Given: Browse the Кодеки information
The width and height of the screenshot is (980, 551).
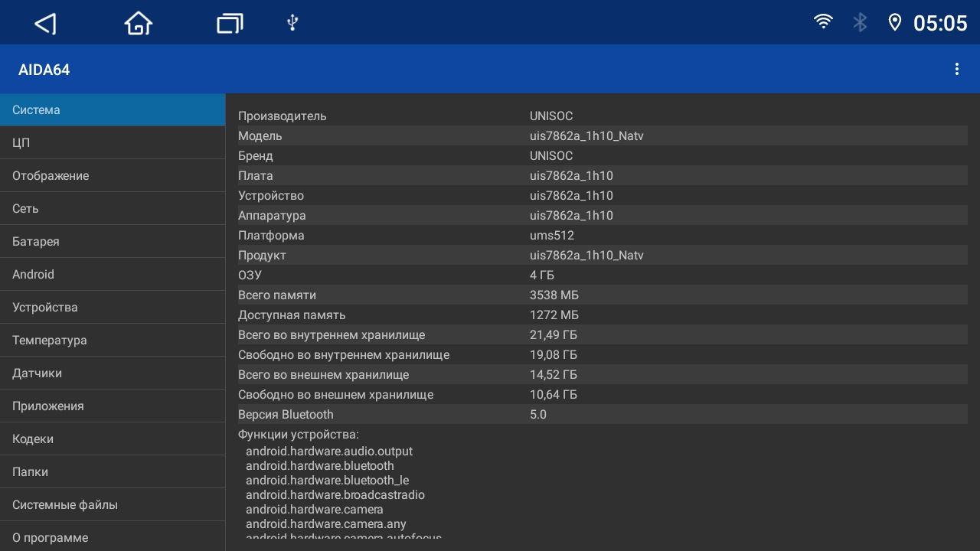Looking at the screenshot, I should pos(113,439).
